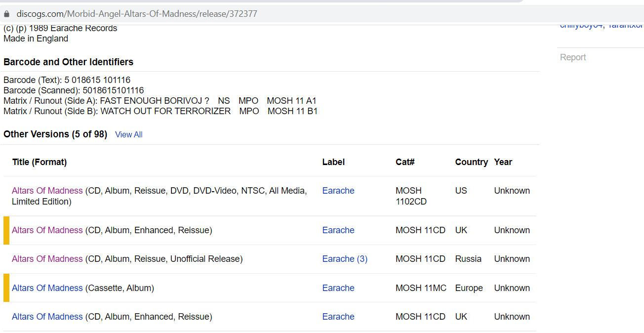Select the discogs.com URL address field
Image resolution: width=644 pixels, height=333 pixels.
137,14
